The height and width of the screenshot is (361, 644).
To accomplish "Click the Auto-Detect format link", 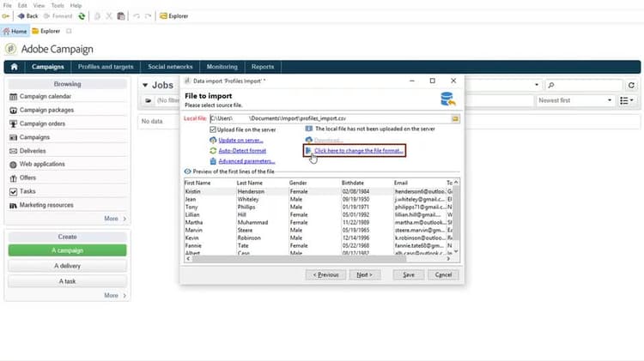I will coord(242,151).
